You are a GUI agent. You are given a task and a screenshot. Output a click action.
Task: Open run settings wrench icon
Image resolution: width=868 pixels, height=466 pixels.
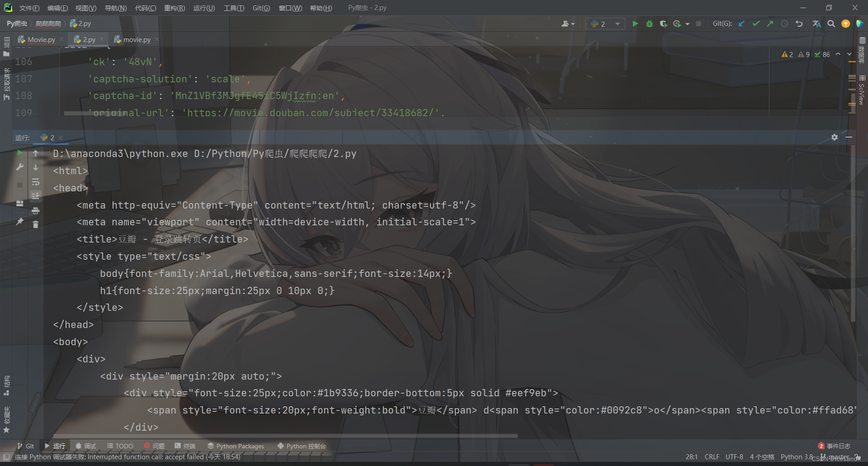(20, 167)
